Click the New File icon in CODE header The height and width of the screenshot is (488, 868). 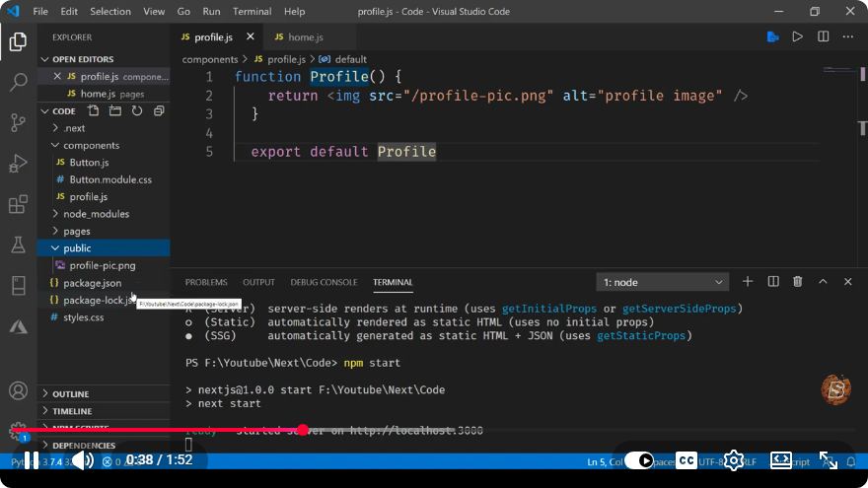(x=94, y=110)
